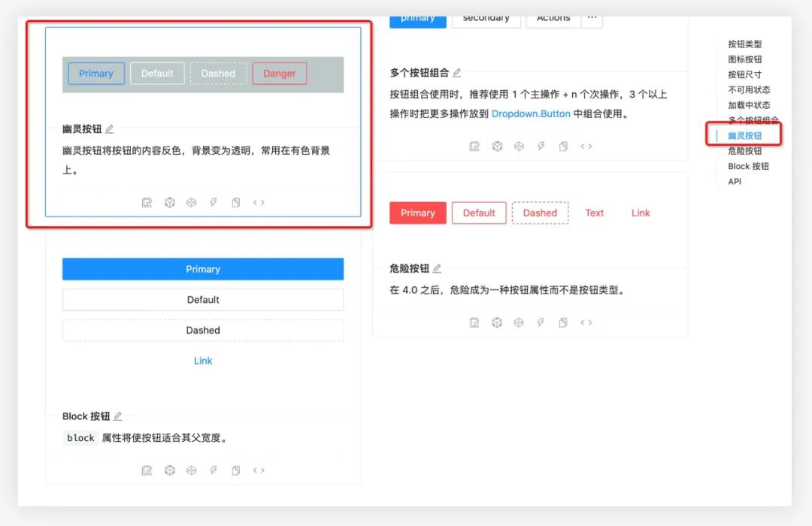
Task: Click the red Primary danger button
Action: [x=417, y=213]
